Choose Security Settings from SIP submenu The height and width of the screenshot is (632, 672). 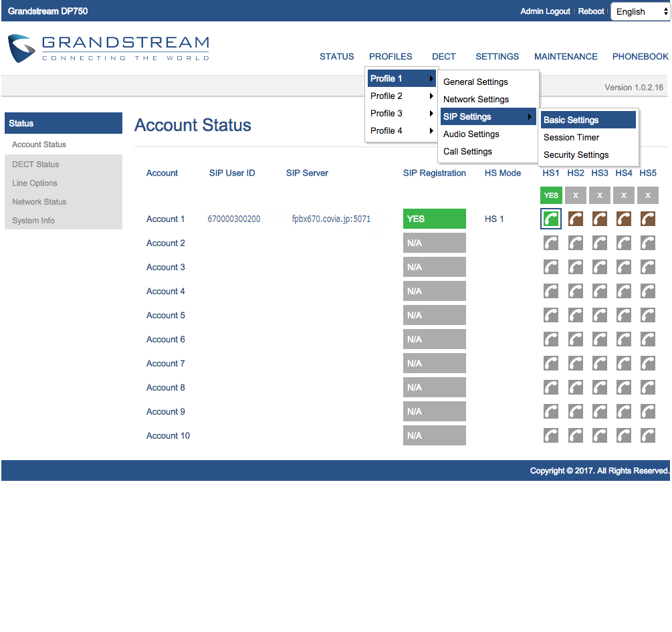point(588,154)
